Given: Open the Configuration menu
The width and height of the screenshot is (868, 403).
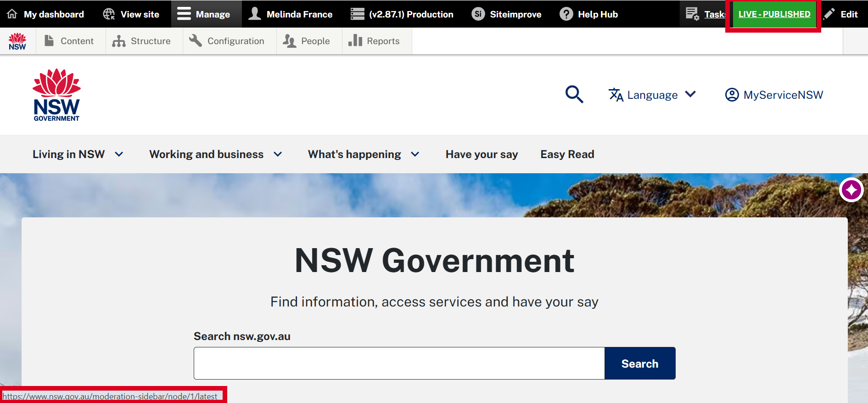Looking at the screenshot, I should 230,41.
